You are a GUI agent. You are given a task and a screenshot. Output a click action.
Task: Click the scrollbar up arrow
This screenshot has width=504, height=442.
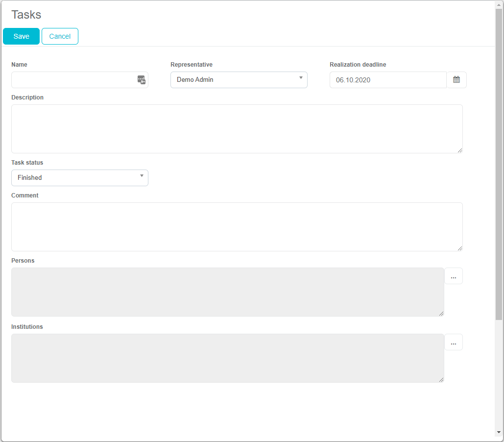point(499,4)
